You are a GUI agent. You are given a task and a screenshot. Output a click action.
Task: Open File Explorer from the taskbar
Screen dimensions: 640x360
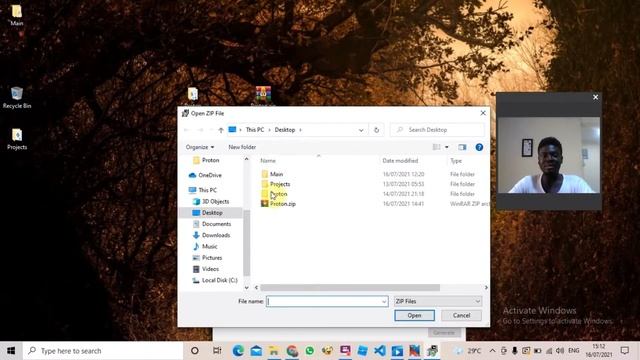274,351
